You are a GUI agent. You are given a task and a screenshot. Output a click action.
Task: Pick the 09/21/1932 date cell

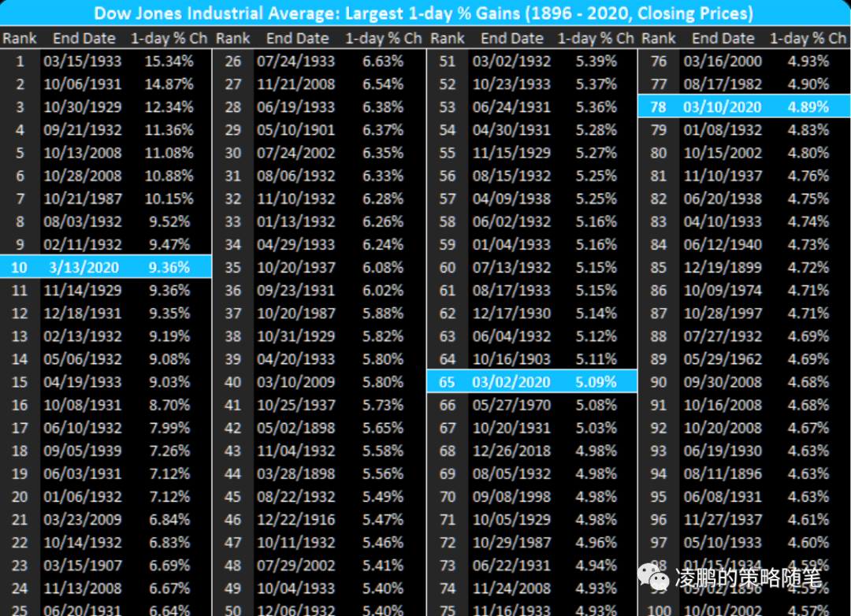(x=83, y=130)
